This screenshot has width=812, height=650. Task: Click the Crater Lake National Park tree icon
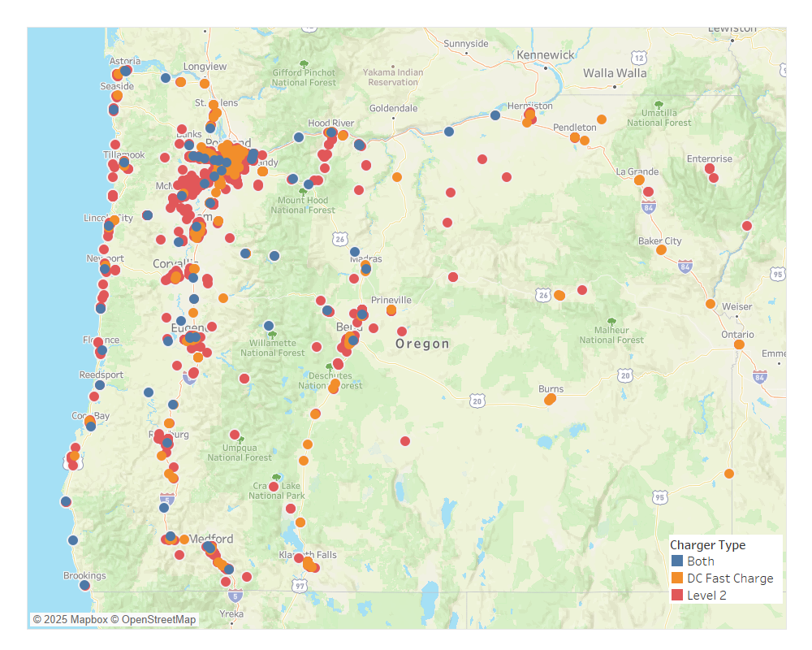pos(276,478)
